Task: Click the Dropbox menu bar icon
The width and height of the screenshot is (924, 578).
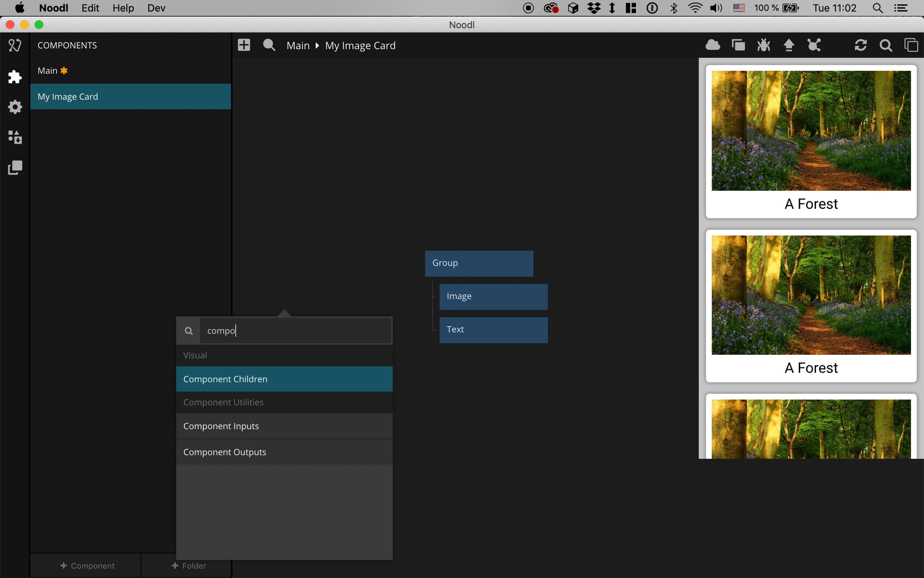Action: tap(594, 8)
